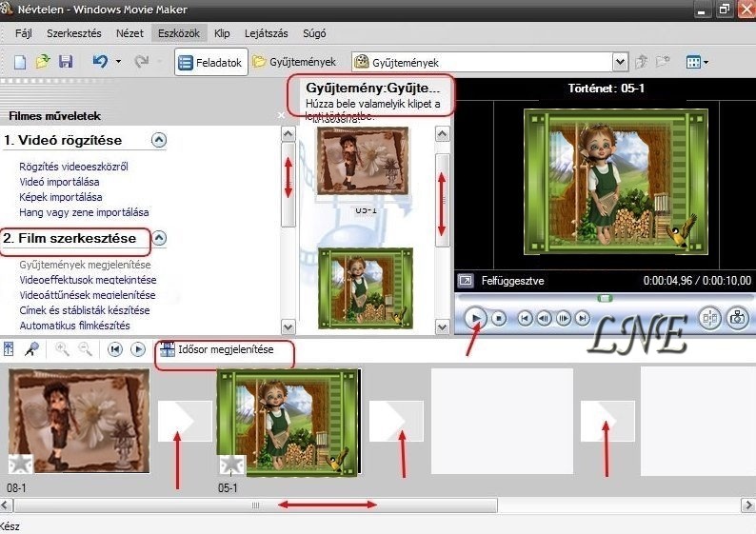Image resolution: width=756 pixels, height=534 pixels.
Task: Click the full screen icon beside Felfüggesztve
Action: (466, 281)
